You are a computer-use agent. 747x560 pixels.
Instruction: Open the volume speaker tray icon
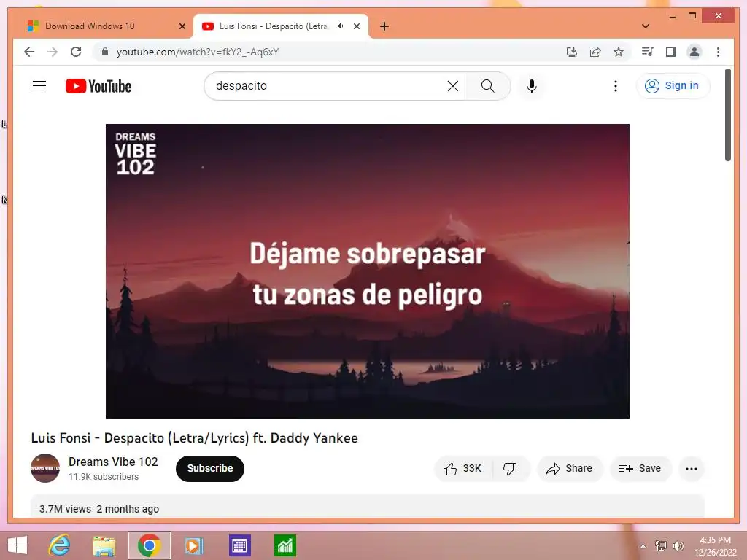[678, 545]
